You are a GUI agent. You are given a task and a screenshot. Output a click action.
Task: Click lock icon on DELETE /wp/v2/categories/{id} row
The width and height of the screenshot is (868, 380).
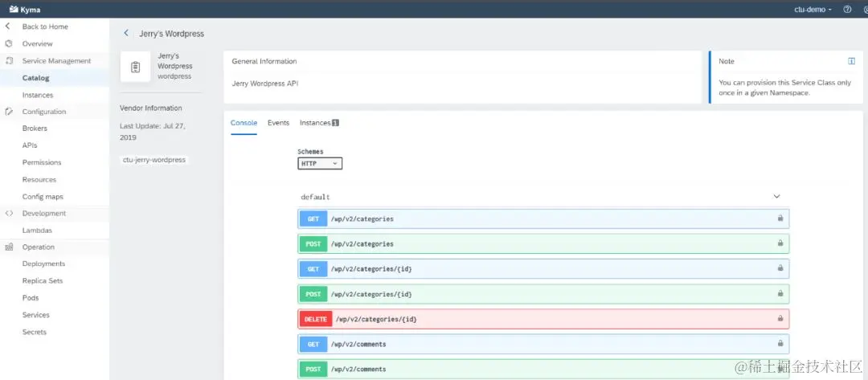[780, 319]
